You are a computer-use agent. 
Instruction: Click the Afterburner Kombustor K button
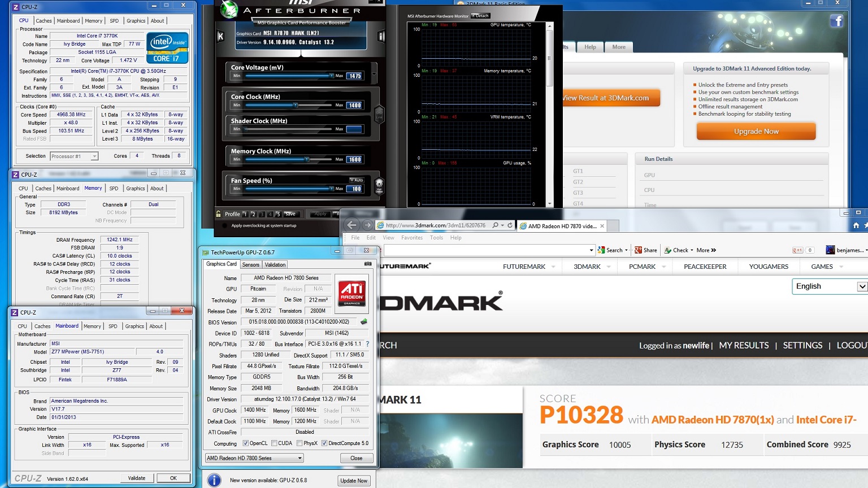220,37
